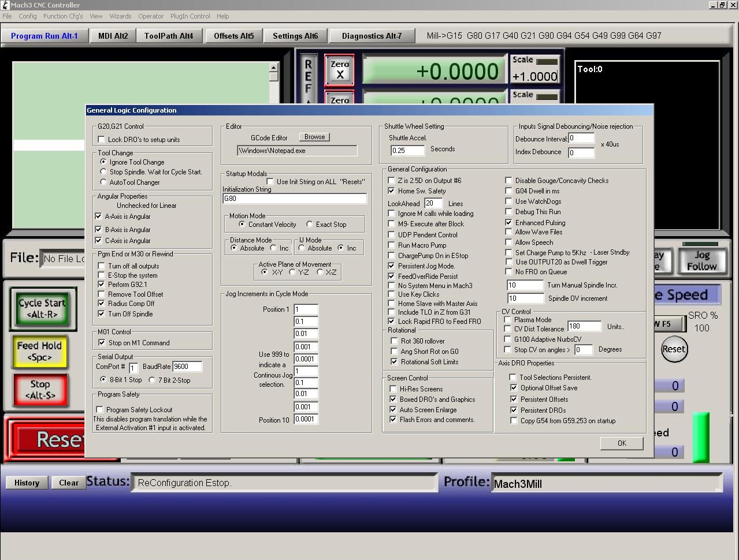Click the Mach3 application icon in title bar
This screenshot has height=560, width=739.
coord(5,5)
